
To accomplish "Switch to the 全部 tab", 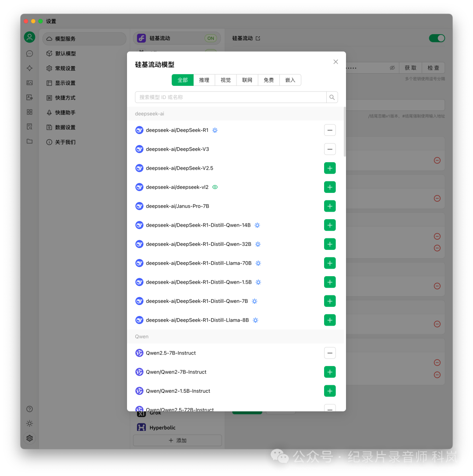I will [x=183, y=80].
